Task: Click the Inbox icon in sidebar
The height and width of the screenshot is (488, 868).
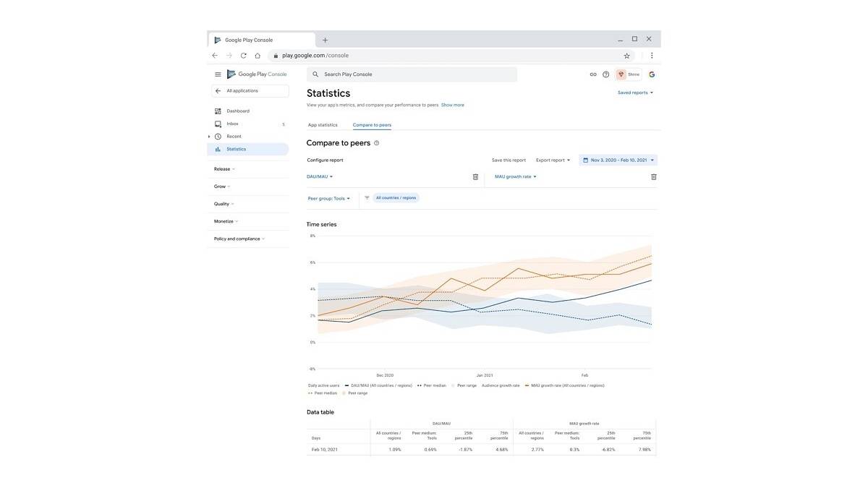Action: click(218, 124)
